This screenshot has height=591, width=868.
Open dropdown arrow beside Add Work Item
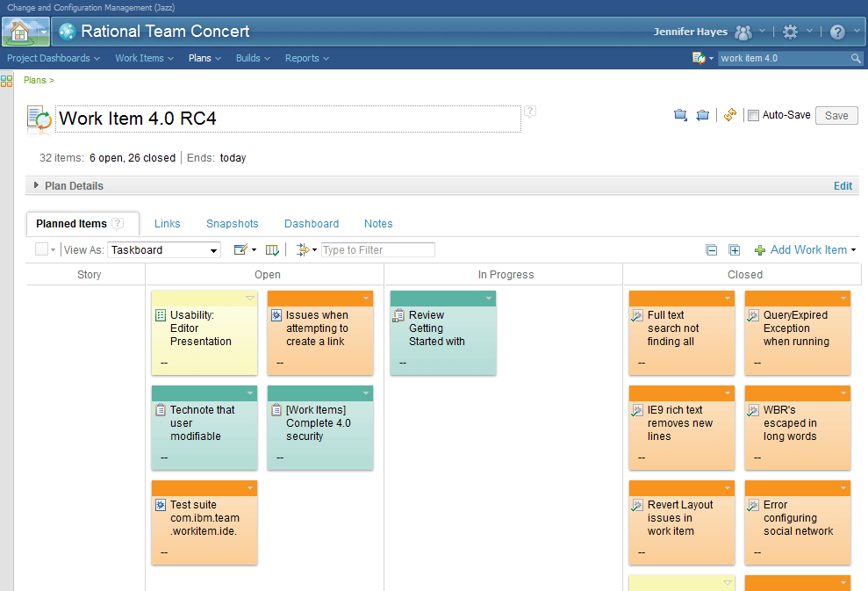click(854, 250)
